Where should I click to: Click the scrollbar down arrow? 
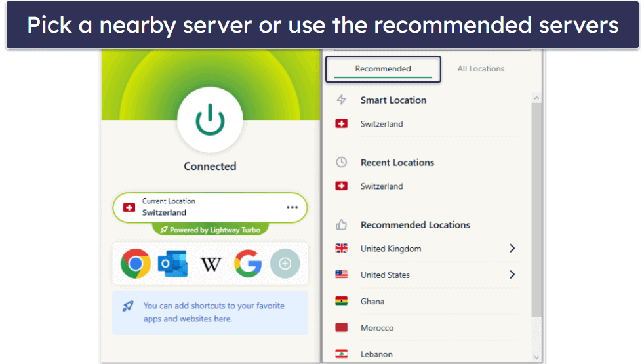536,357
